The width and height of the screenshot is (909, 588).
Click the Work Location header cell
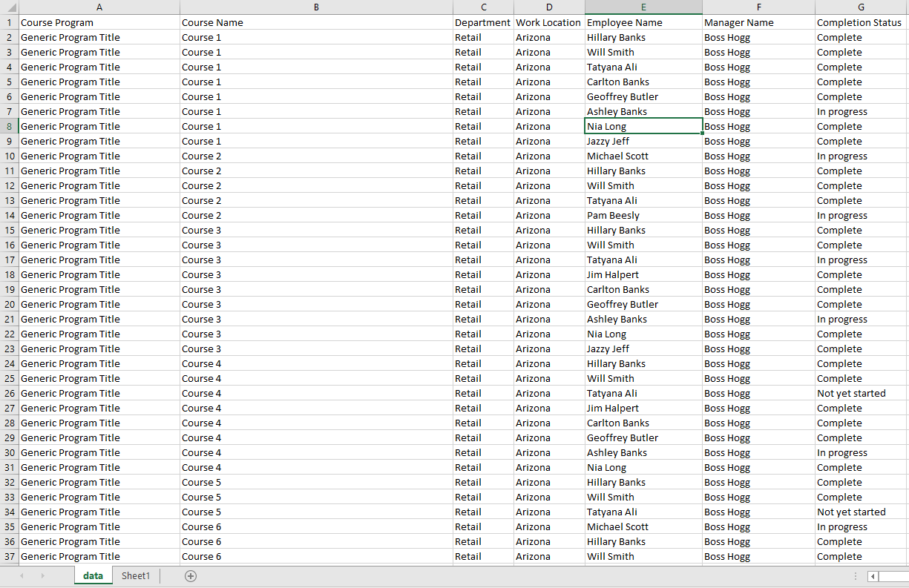click(549, 22)
